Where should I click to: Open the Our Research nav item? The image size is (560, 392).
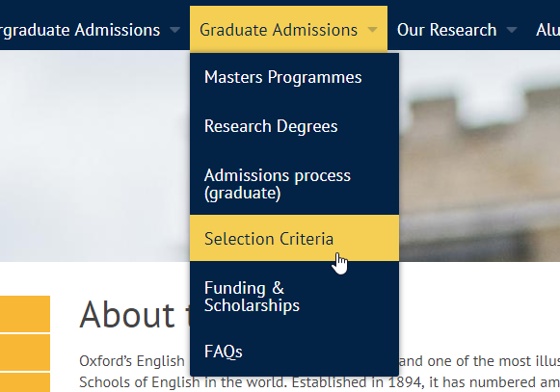coord(447,30)
